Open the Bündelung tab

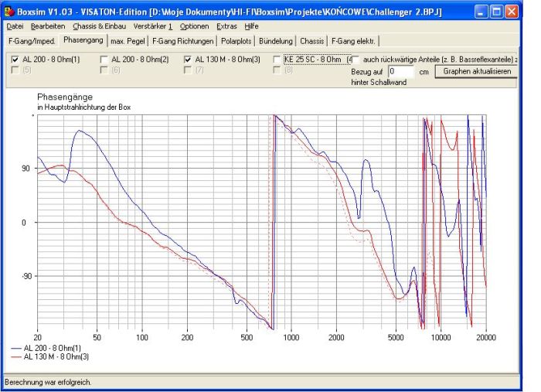tap(276, 41)
